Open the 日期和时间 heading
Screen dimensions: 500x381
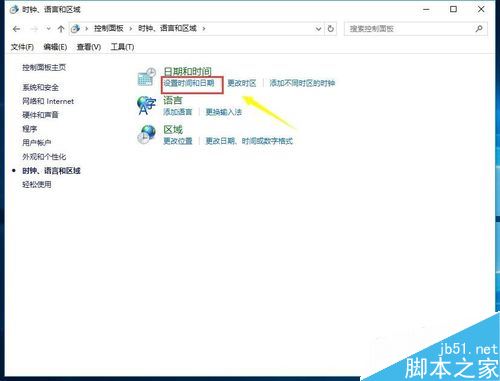(x=188, y=71)
